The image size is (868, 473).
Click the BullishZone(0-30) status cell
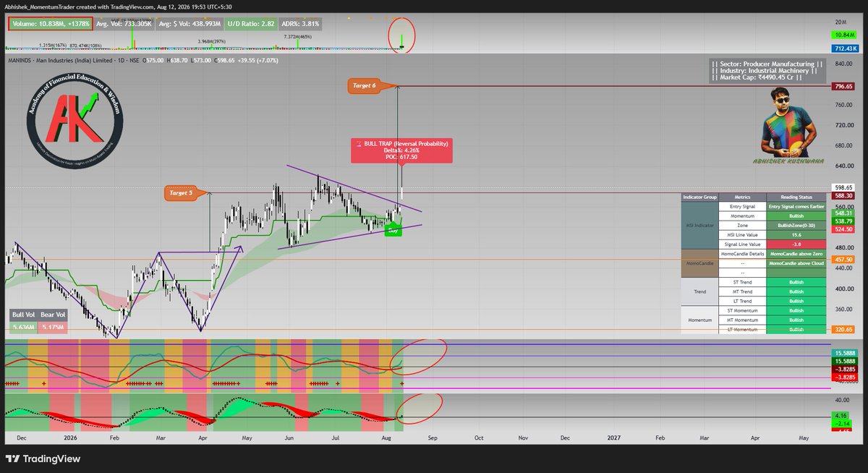tap(796, 226)
